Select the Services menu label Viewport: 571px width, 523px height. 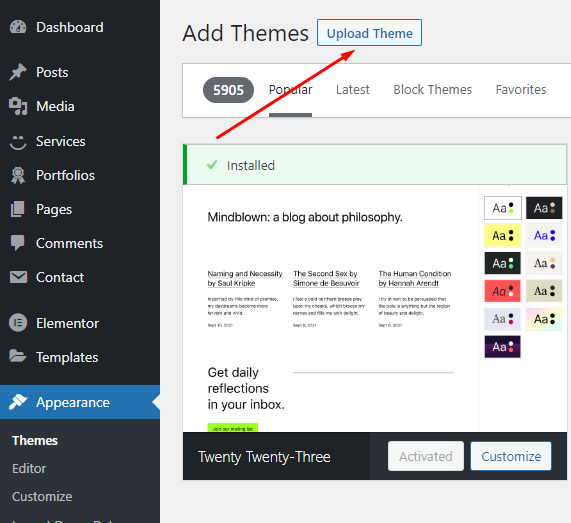pyautogui.click(x=61, y=141)
